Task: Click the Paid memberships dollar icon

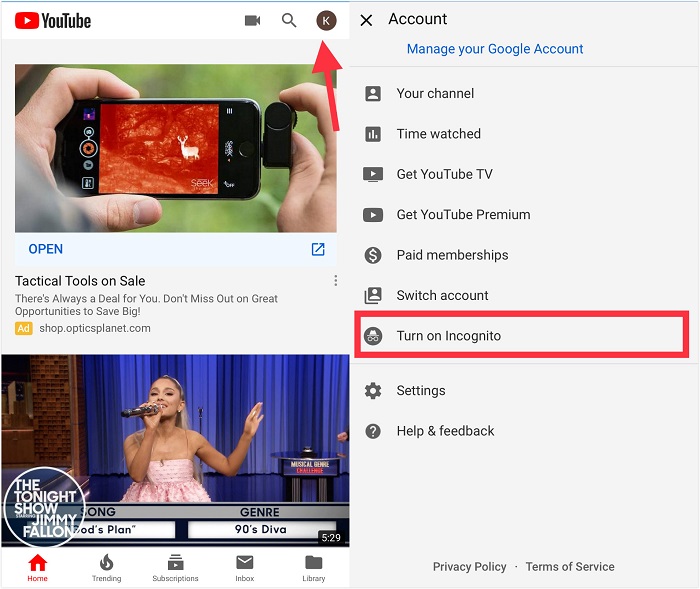Action: (373, 255)
